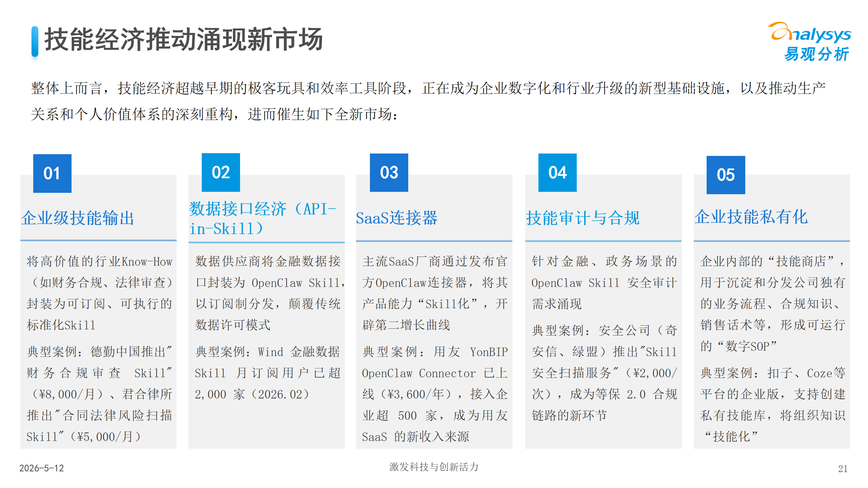Select the blue 05 number badge
868x488 pixels.
click(726, 175)
